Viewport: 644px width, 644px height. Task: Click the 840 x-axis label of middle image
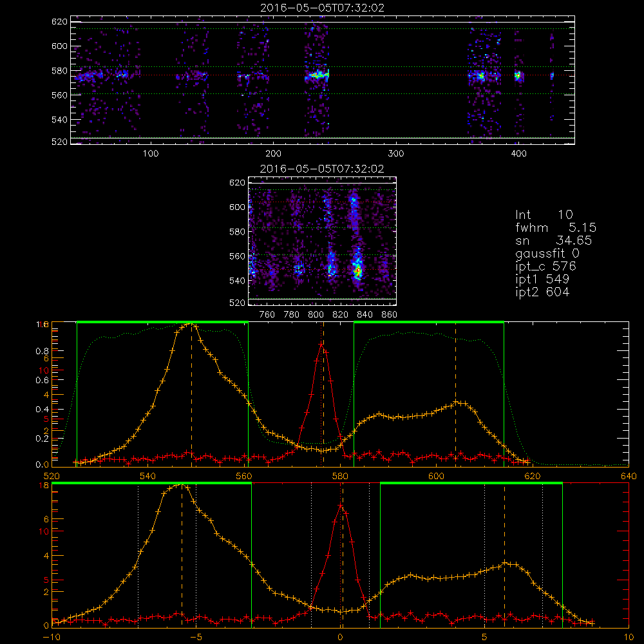(x=365, y=315)
